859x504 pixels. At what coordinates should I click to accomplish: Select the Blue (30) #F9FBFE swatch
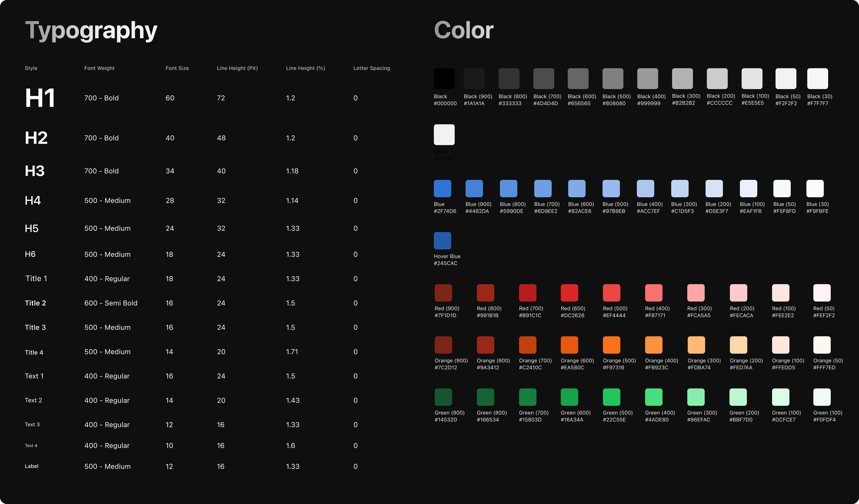[815, 188]
